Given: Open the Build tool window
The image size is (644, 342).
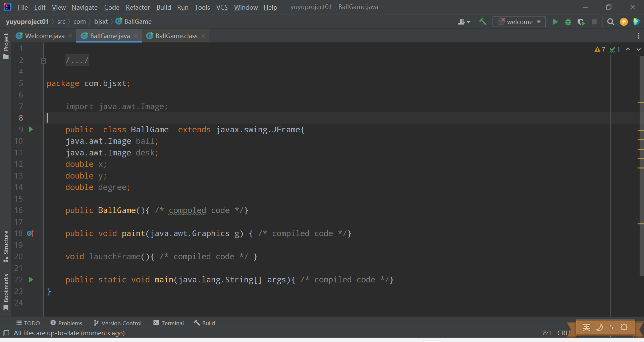Looking at the screenshot, I should click(x=204, y=323).
